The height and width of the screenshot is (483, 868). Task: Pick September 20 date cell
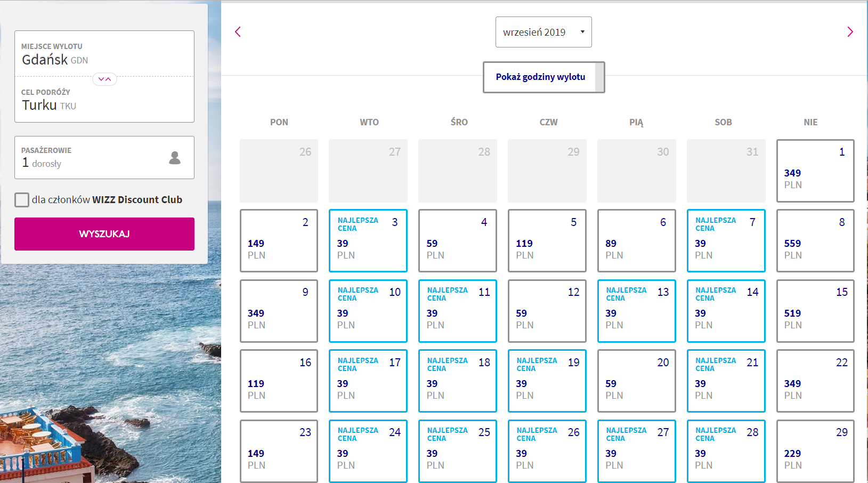(x=636, y=381)
